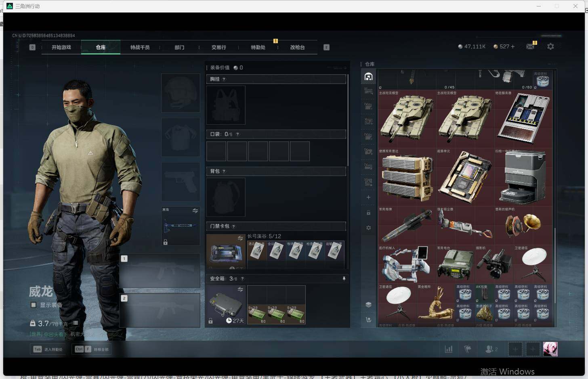
Task: Select the AK托腮 item
Action: [x=485, y=293]
